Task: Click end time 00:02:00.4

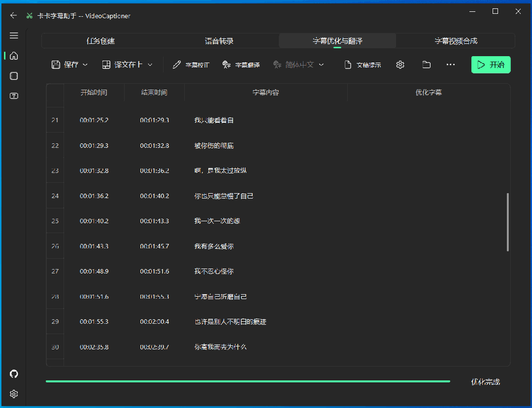Action: point(154,322)
